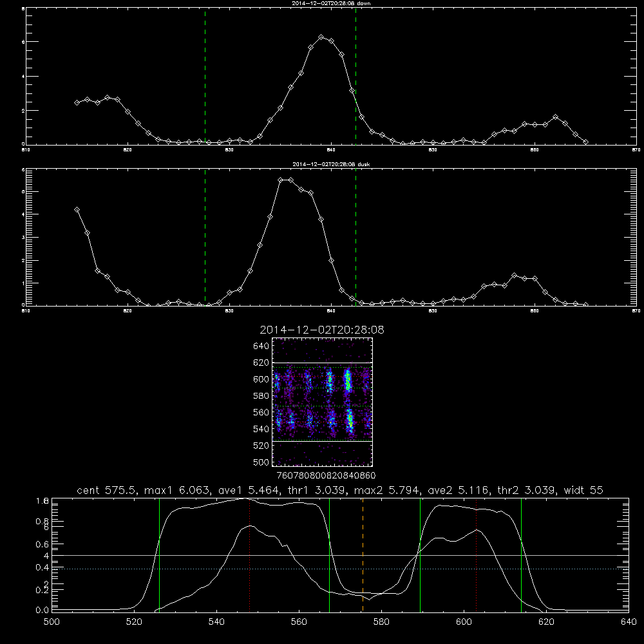Click the right green dashed line in the dusk plot
The height and width of the screenshot is (644, 644).
coord(355,238)
